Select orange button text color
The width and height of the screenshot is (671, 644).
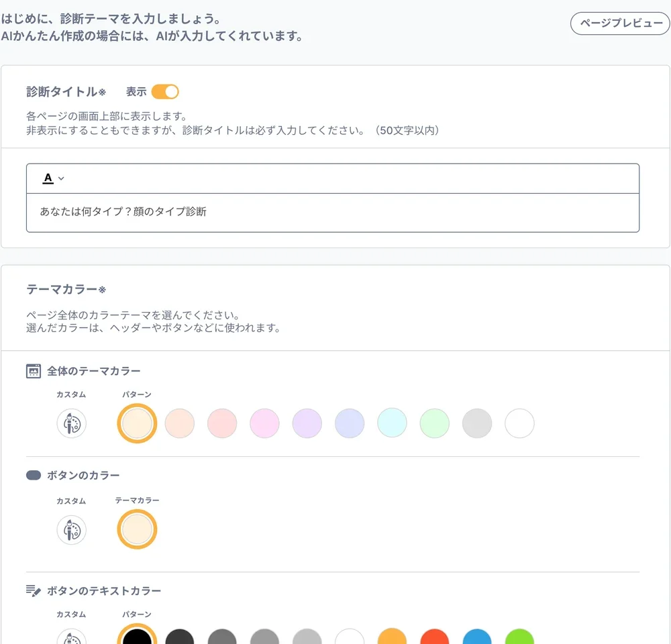pos(392,637)
